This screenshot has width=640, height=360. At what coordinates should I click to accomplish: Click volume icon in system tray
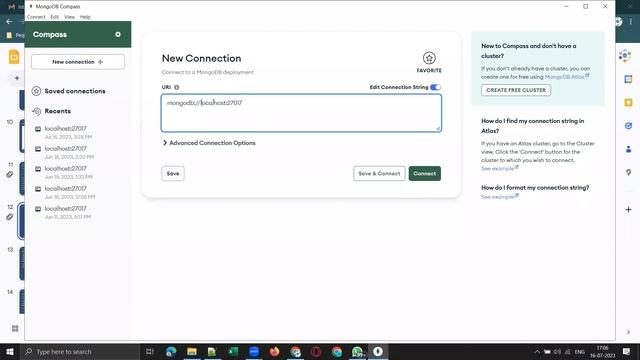[557, 352]
